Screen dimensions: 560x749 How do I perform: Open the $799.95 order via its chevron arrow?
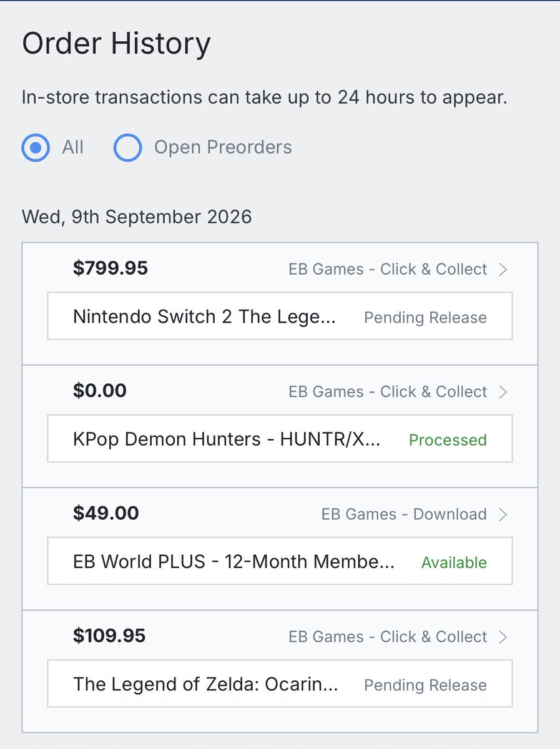click(x=503, y=270)
